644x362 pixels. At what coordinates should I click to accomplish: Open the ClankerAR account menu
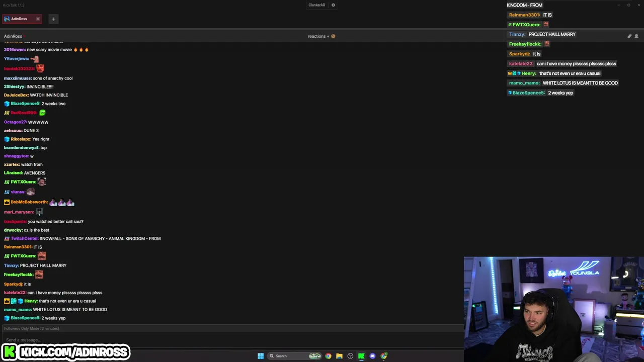(316, 5)
